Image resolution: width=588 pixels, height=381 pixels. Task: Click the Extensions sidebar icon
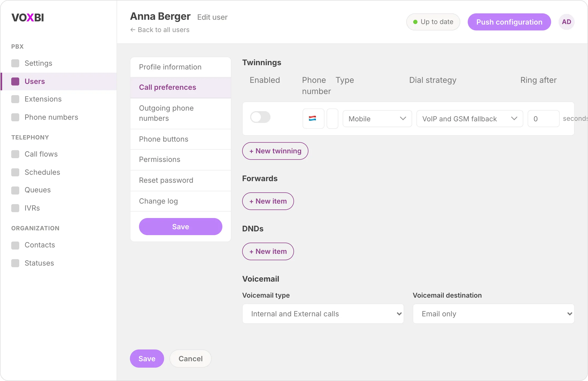15,99
